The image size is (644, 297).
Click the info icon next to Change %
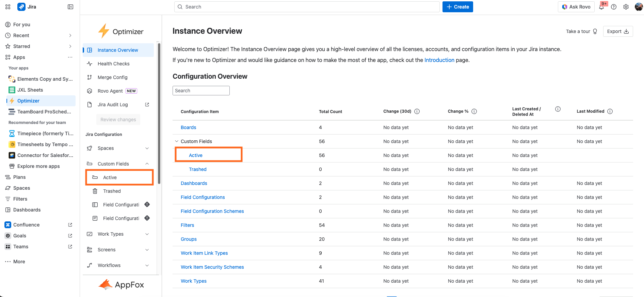pyautogui.click(x=474, y=111)
